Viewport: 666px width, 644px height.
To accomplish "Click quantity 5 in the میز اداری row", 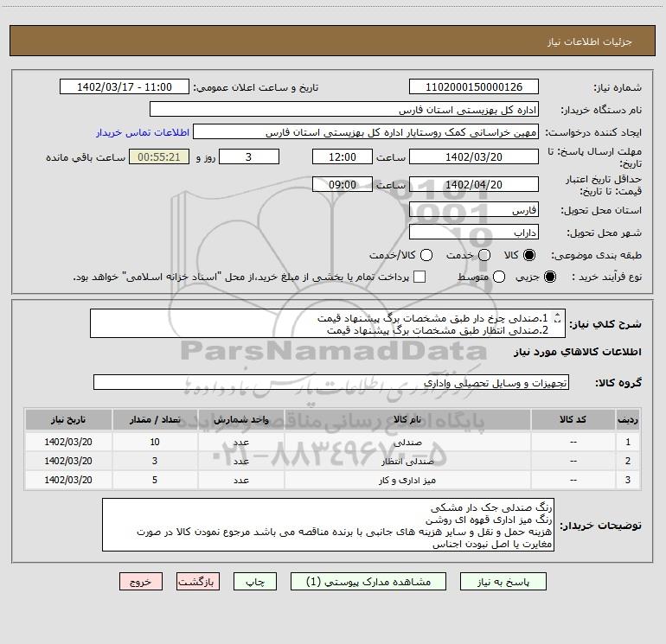I will click(x=155, y=480).
